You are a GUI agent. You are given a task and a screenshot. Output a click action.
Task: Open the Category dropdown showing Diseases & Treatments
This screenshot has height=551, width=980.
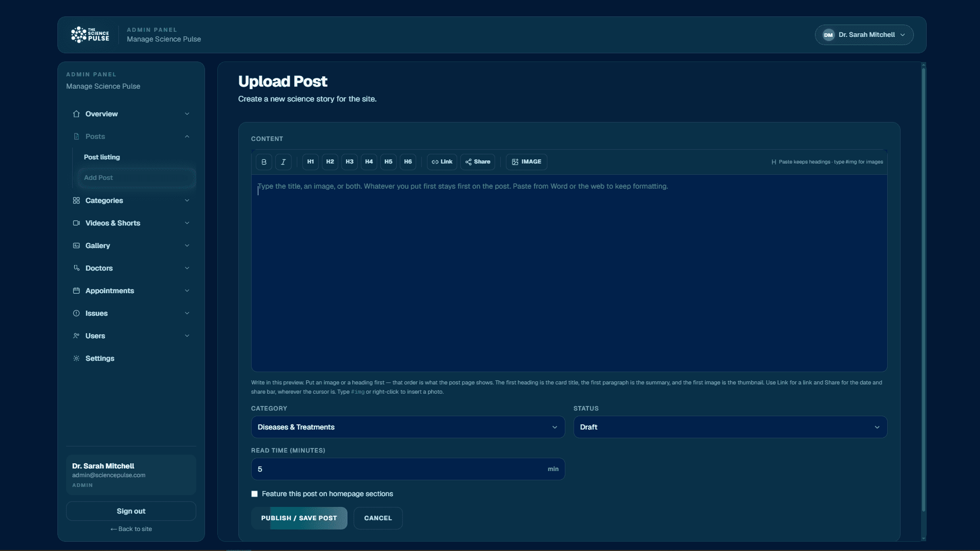coord(408,427)
